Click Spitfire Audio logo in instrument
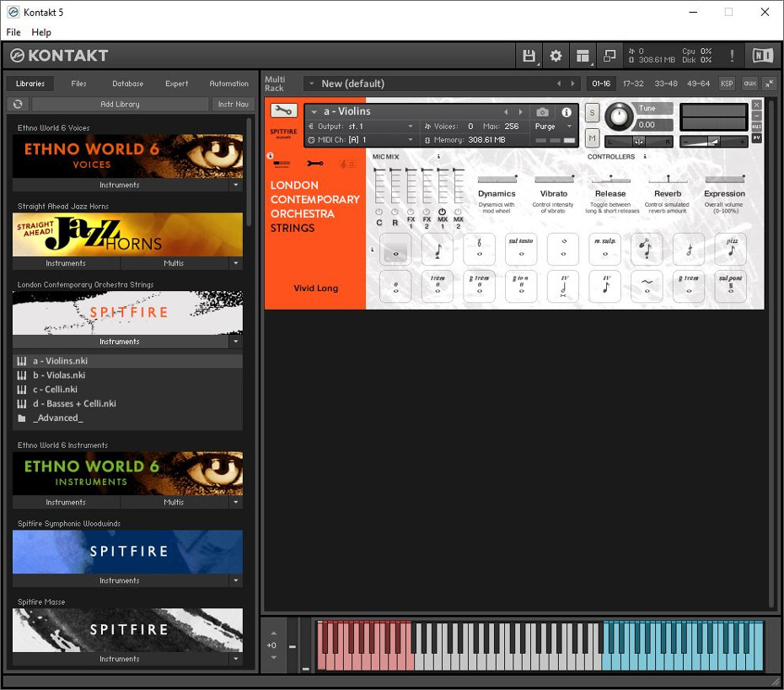This screenshot has height=690, width=784. click(x=283, y=133)
